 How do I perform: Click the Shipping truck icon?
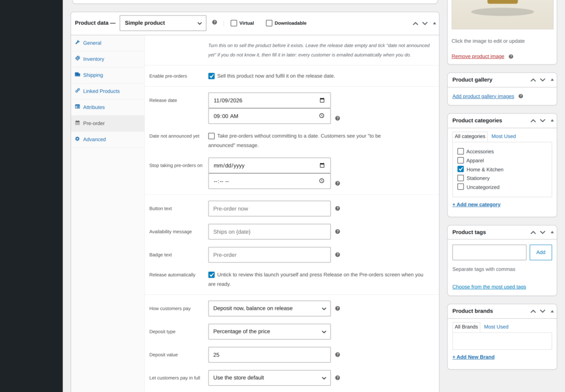click(77, 74)
